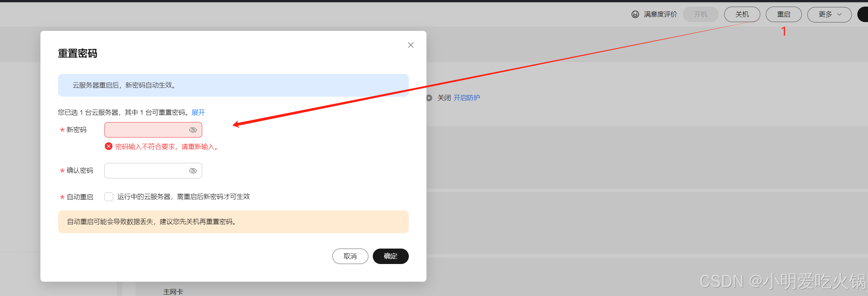Toggle visibility of the confirm password field
Screen dimensions: 868x296
193,171
